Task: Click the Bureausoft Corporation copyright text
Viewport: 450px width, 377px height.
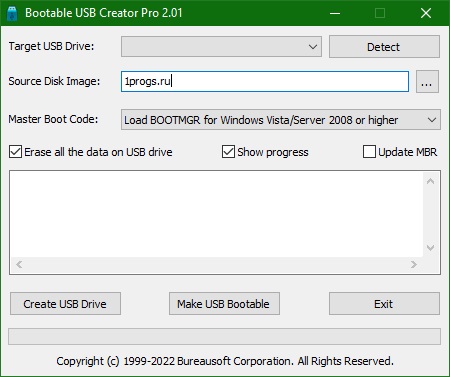Action: tap(225, 361)
